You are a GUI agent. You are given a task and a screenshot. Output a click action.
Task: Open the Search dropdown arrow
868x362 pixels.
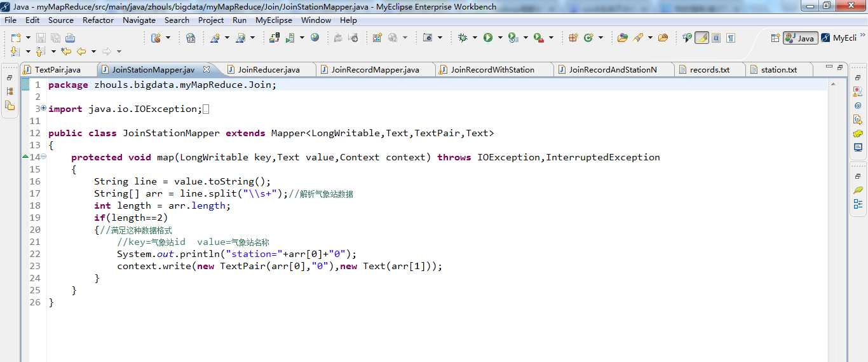click(650, 38)
